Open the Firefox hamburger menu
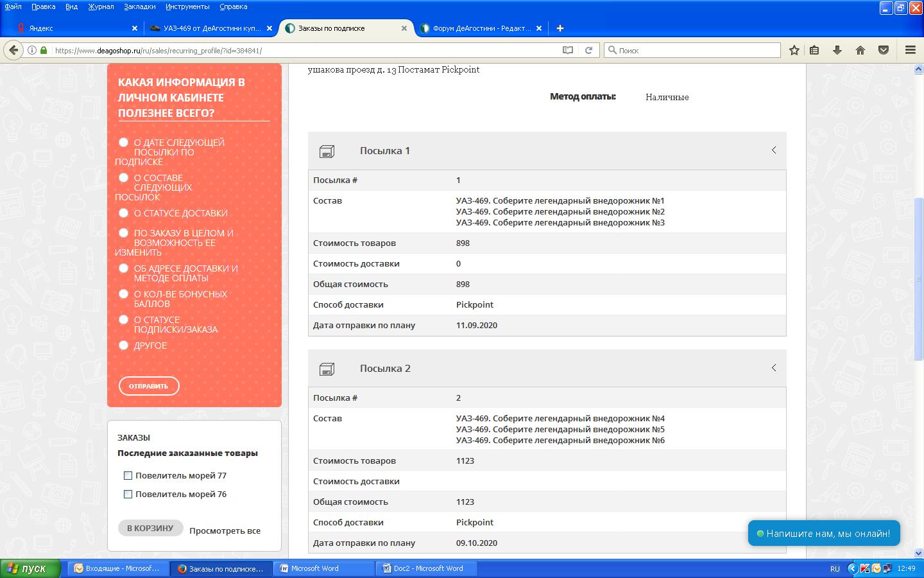The height and width of the screenshot is (578, 924). pos(910,50)
